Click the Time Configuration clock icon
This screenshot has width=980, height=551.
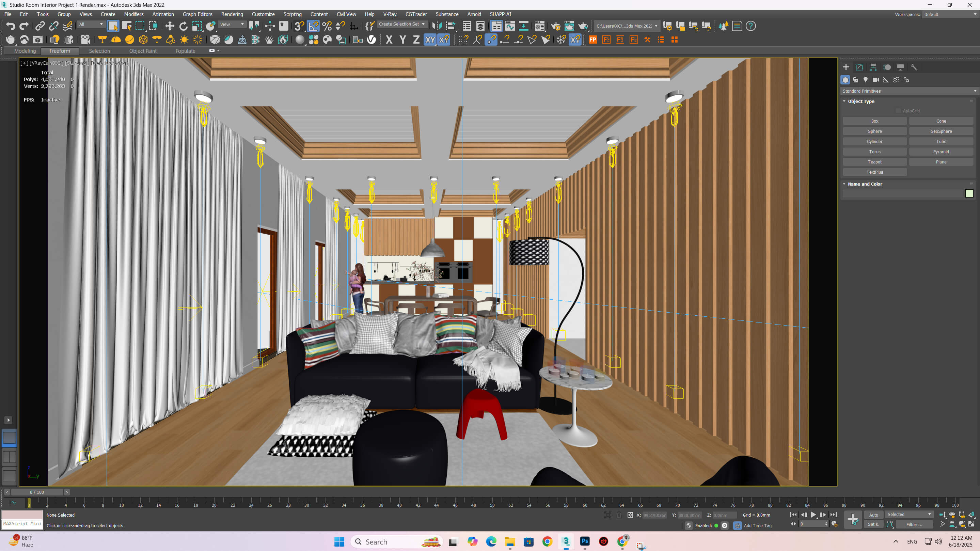(x=835, y=524)
